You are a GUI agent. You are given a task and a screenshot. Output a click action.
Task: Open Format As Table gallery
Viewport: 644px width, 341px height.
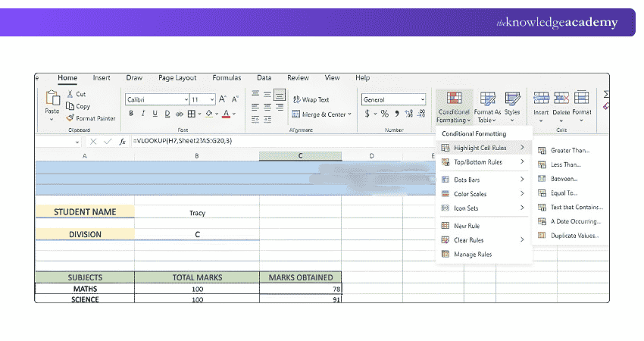487,107
